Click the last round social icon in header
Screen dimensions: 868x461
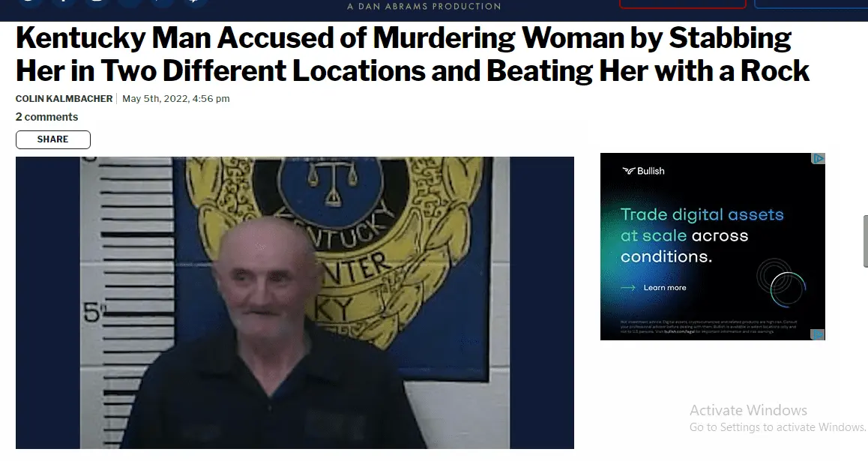tap(196, 1)
